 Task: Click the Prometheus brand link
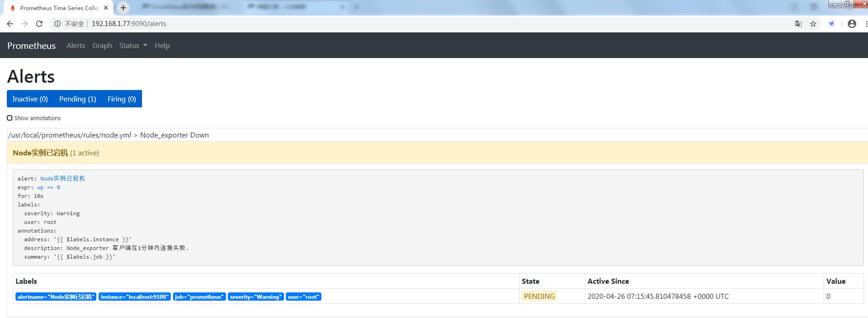[x=32, y=46]
